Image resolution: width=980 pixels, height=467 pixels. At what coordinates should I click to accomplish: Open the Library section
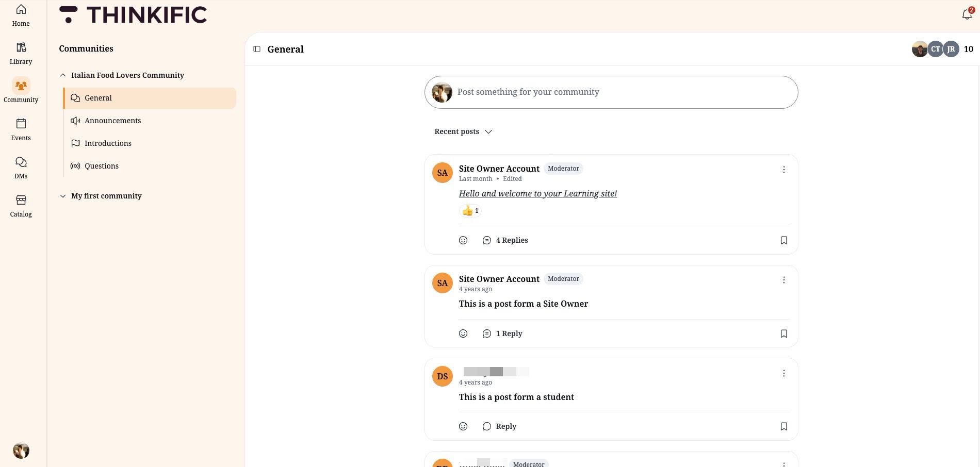(x=21, y=54)
